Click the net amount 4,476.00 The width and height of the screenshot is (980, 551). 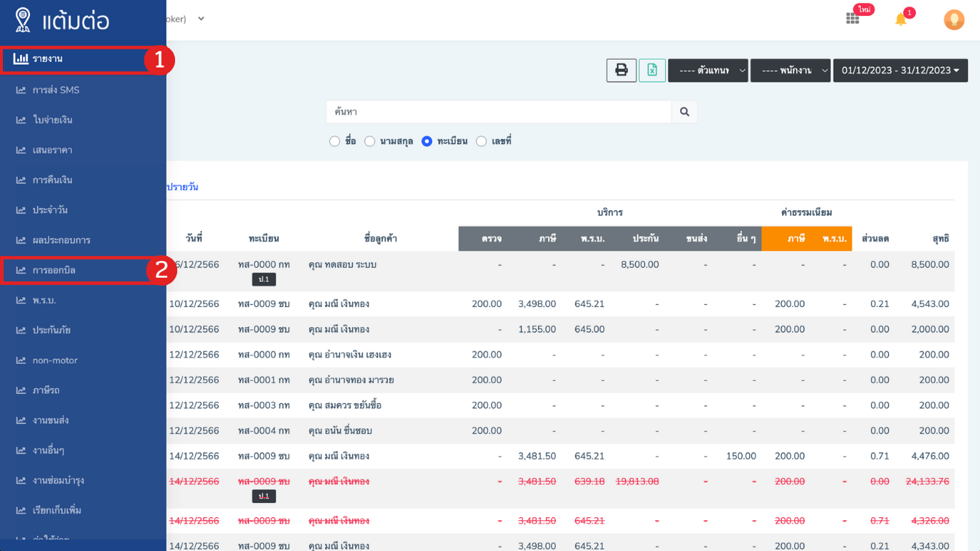click(930, 456)
